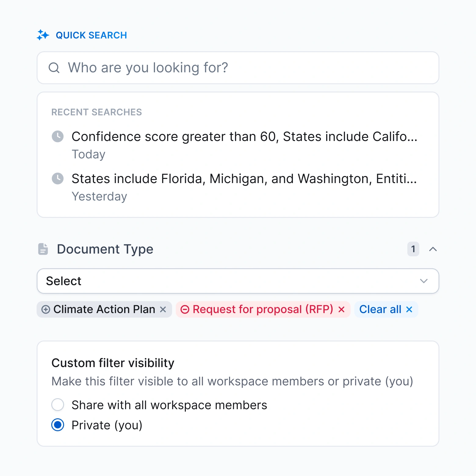
Task: Click the clock icon beside today's recent search
Action: (58, 137)
